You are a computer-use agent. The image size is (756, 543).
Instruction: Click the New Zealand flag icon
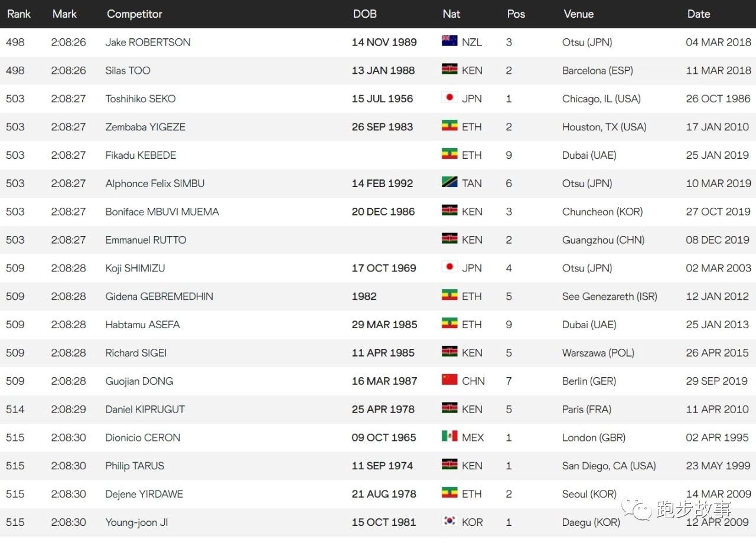coord(449,41)
